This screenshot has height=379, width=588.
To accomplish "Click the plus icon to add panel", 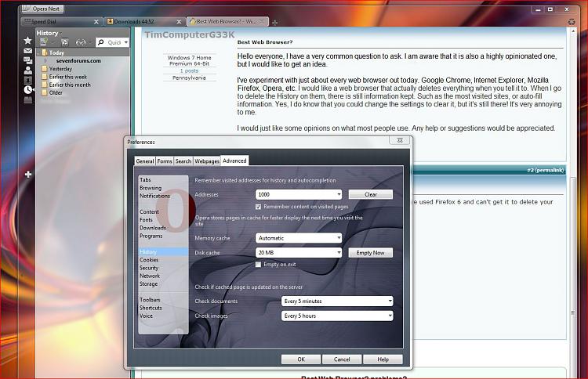I will point(27,174).
